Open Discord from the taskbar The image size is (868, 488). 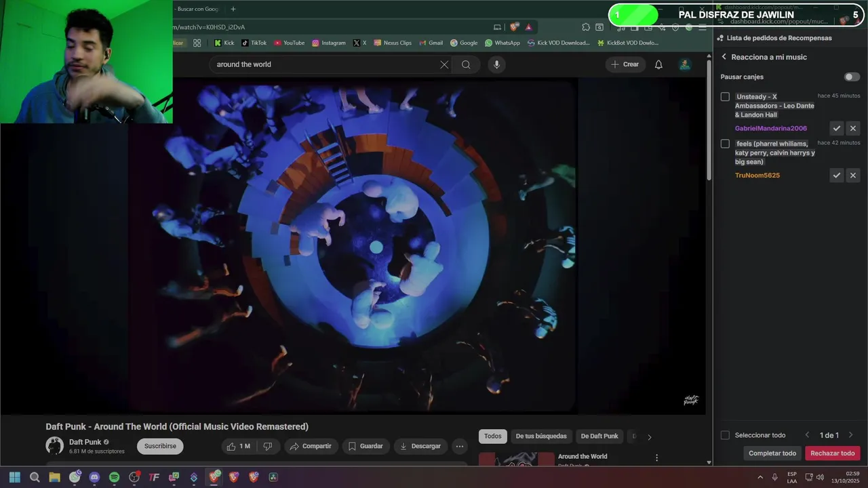pos(94,477)
